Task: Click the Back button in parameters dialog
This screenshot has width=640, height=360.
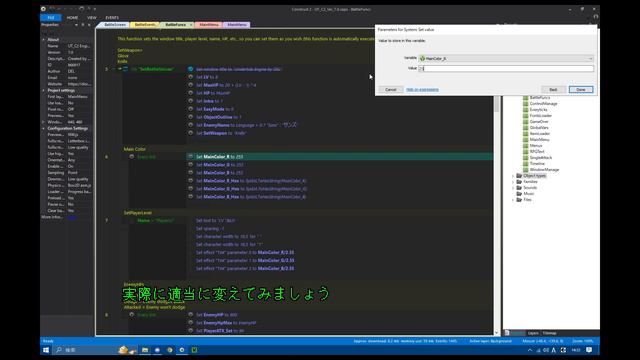Action: pos(553,89)
